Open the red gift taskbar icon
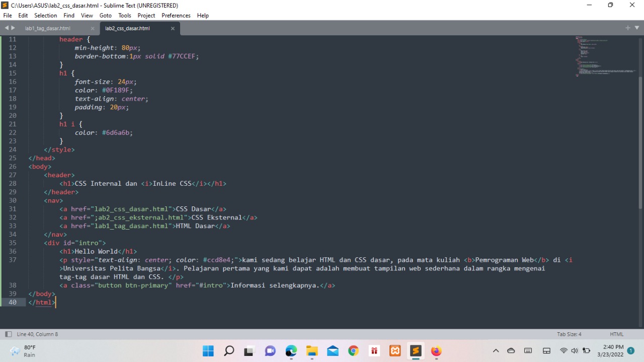This screenshot has width=644, height=362. 374,351
